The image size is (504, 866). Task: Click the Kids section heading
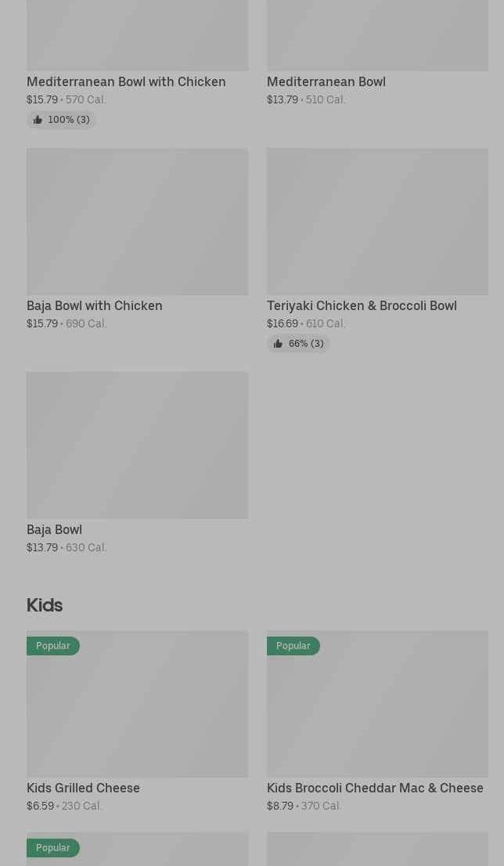[45, 604]
